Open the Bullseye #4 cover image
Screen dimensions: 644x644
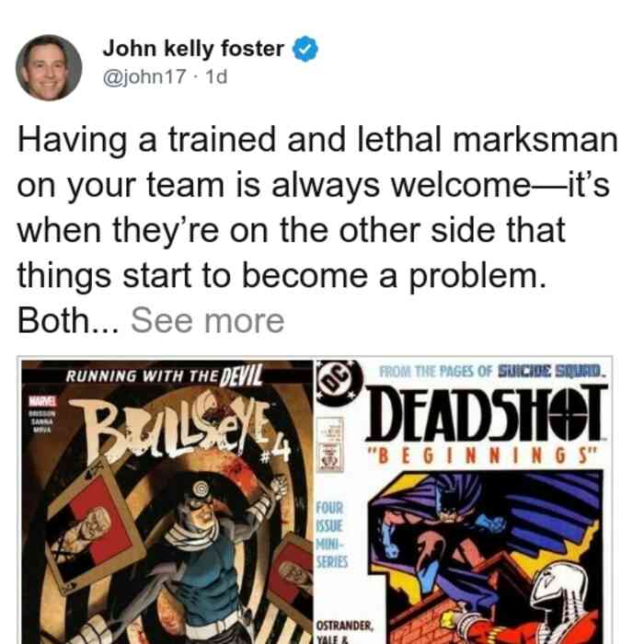167,502
